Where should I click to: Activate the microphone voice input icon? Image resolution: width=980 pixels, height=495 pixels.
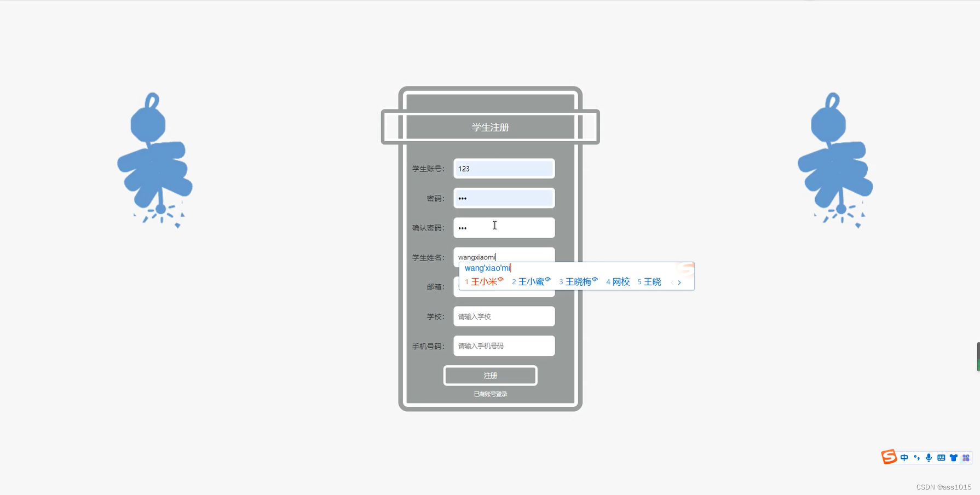(x=928, y=457)
